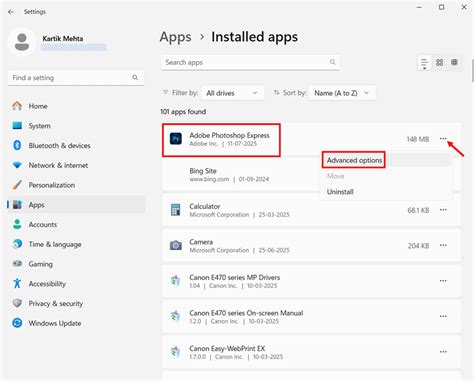Choose Uninstall from the menu
This screenshot has width=474, height=381.
tap(340, 192)
